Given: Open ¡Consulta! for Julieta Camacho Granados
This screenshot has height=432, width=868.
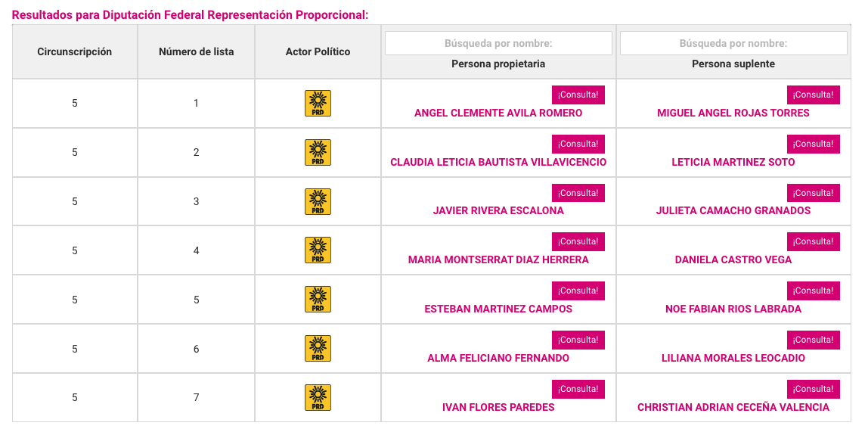Looking at the screenshot, I should [x=814, y=193].
